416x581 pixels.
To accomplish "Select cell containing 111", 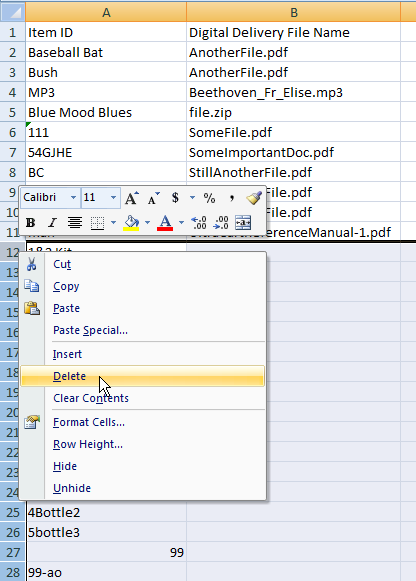I will click(x=106, y=133).
